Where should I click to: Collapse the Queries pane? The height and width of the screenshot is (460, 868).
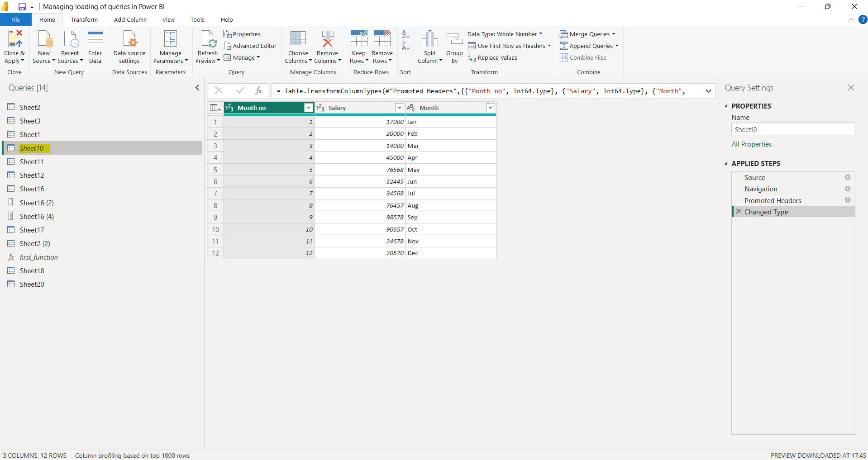197,87
